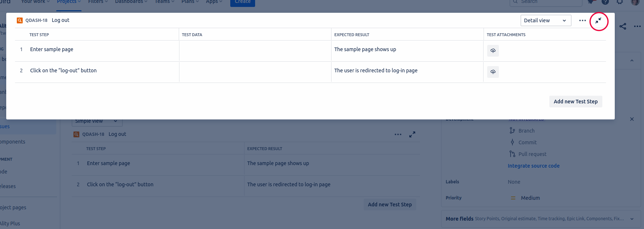The width and height of the screenshot is (644, 229).
Task: Click the Pull request icon in Development section
Action: coord(512,154)
